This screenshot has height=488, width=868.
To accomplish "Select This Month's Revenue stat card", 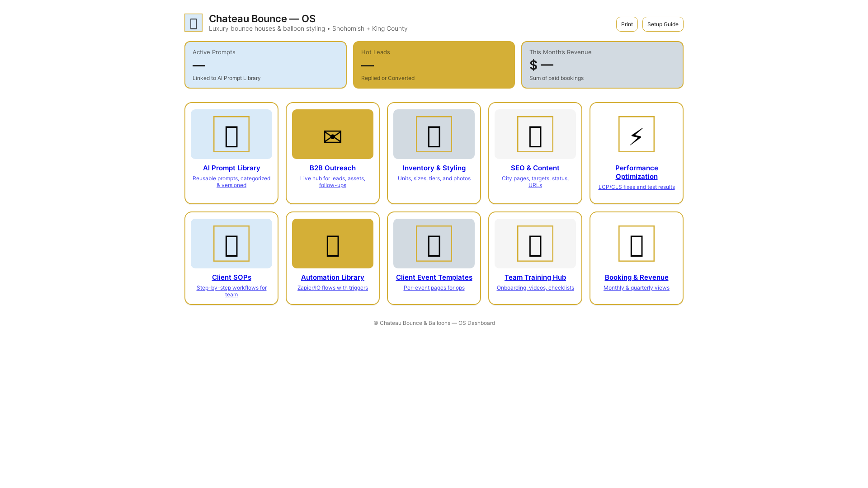I will click(602, 65).
